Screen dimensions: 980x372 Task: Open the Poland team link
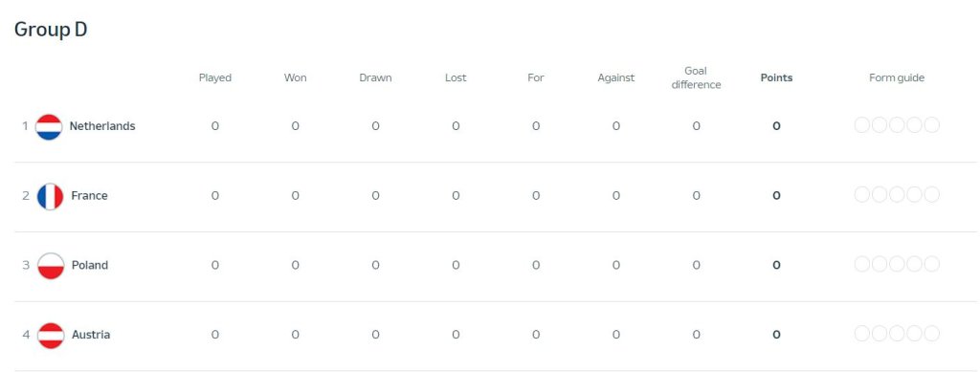tap(90, 265)
